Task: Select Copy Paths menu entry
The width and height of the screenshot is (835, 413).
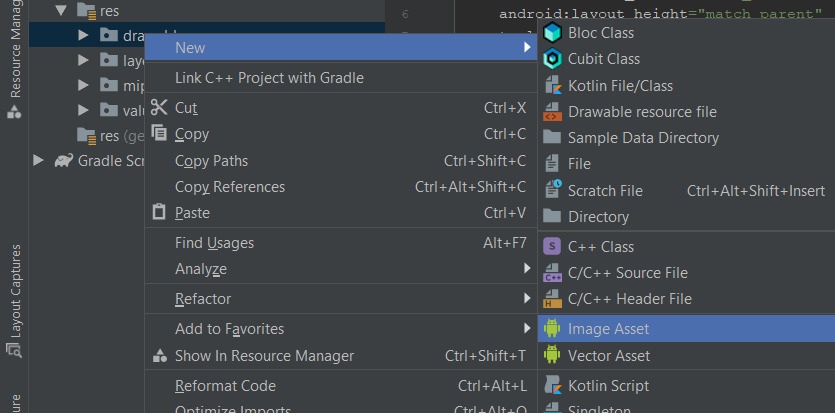Action: tap(211, 160)
